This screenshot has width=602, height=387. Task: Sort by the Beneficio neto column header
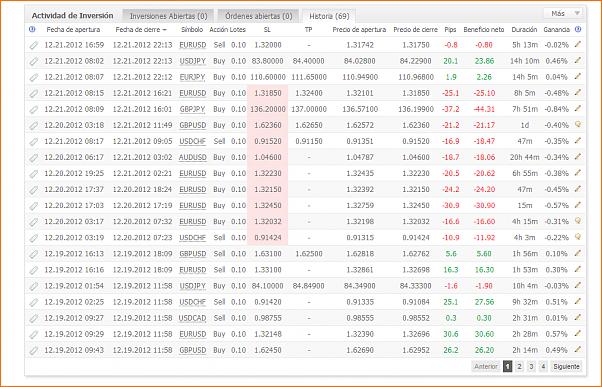pos(484,30)
